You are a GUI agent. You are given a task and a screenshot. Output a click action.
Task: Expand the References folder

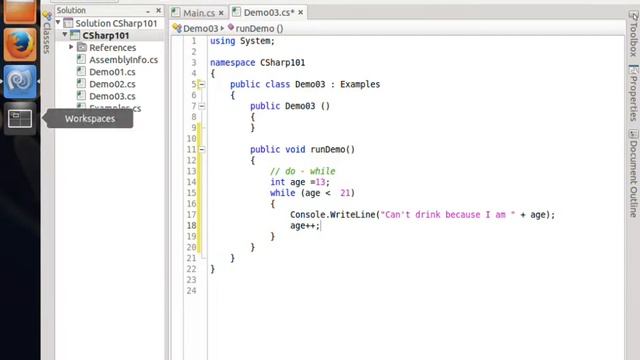point(71,47)
